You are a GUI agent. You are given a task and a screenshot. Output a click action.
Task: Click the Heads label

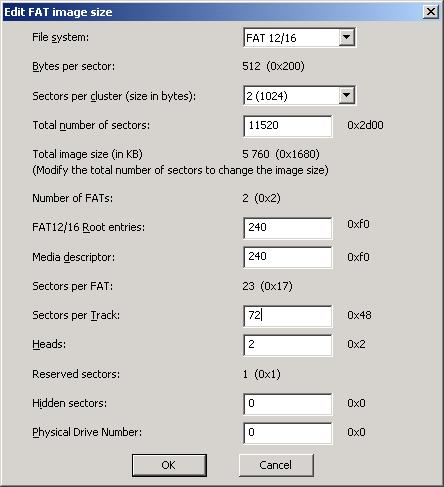coord(49,344)
